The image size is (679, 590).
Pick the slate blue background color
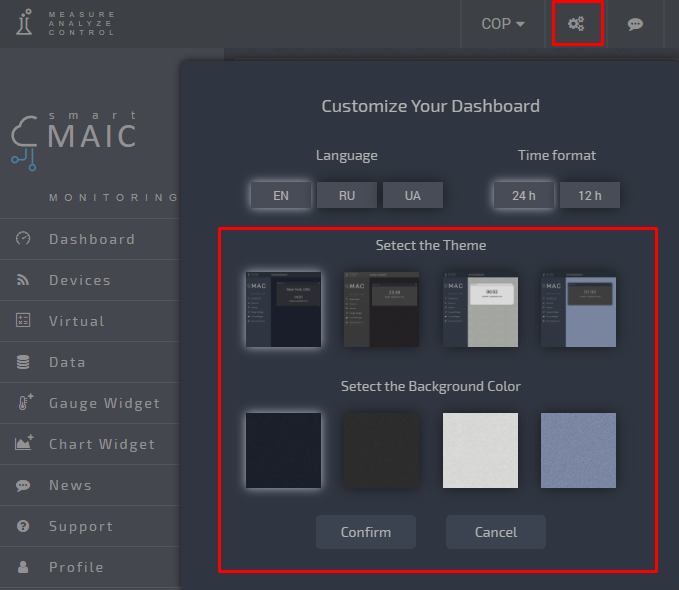pos(579,450)
